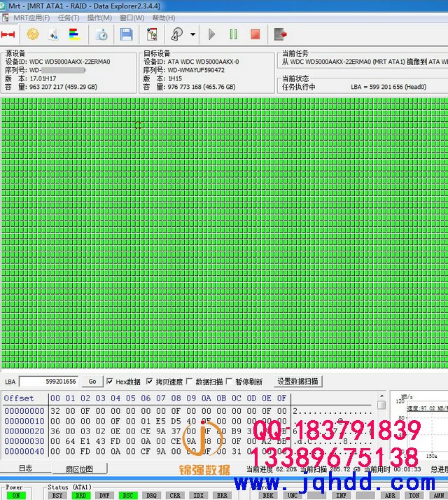Toggle the 拷贝速度 checkbox

click(x=149, y=382)
